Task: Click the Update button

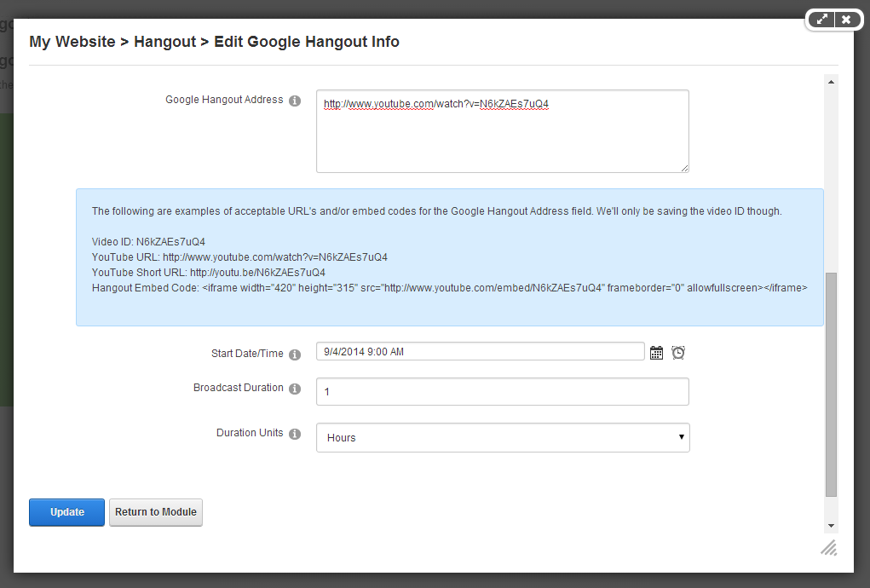Action: 66,512
